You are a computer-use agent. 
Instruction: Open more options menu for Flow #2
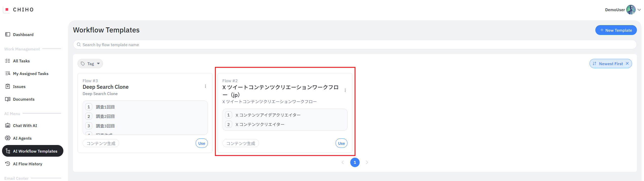pos(345,90)
